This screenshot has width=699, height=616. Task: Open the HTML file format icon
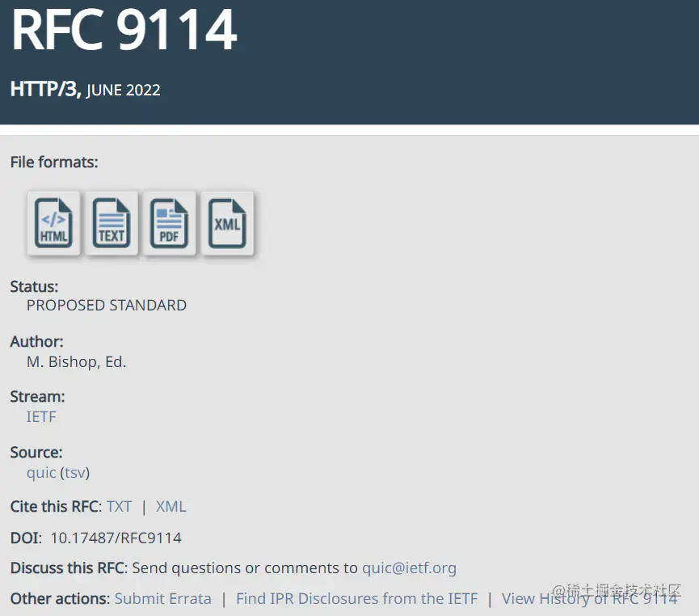coord(53,223)
